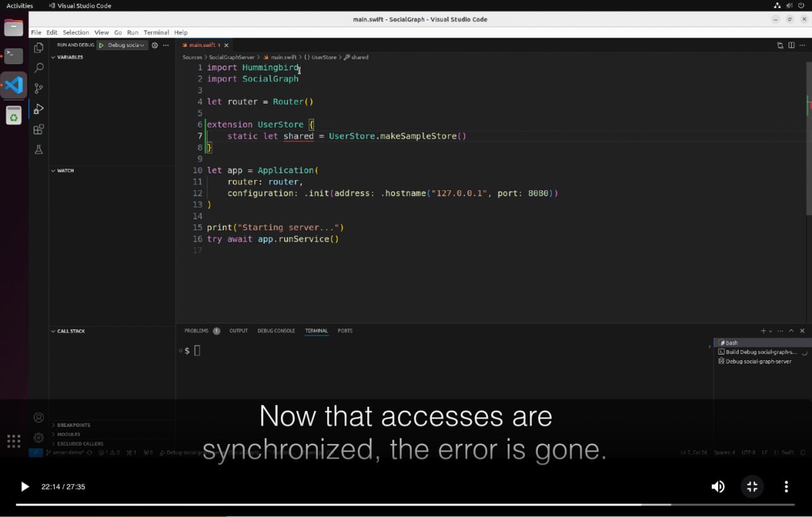The height and width of the screenshot is (517, 812).
Task: Select the bash terminal in the list
Action: click(x=731, y=343)
